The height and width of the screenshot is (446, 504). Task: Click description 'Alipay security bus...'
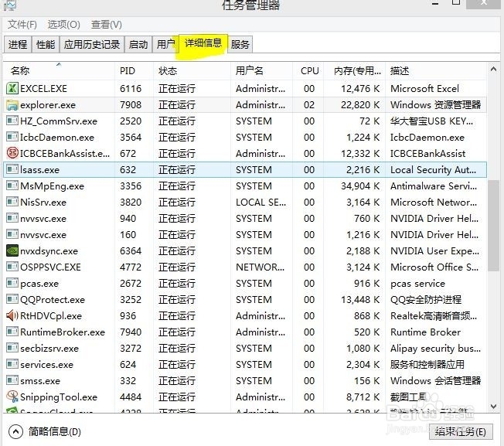pyautogui.click(x=435, y=349)
